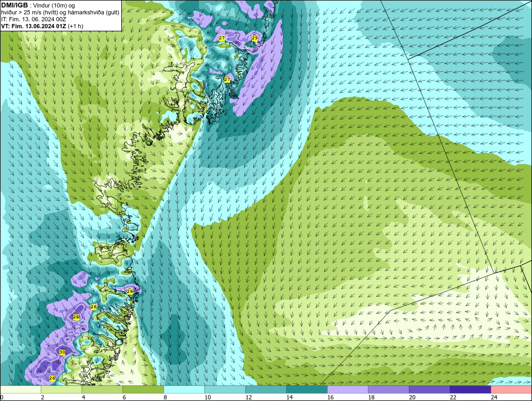532x401 pixels.
Task: Click the scale number 16 on the legend
Action: pyautogui.click(x=330, y=397)
